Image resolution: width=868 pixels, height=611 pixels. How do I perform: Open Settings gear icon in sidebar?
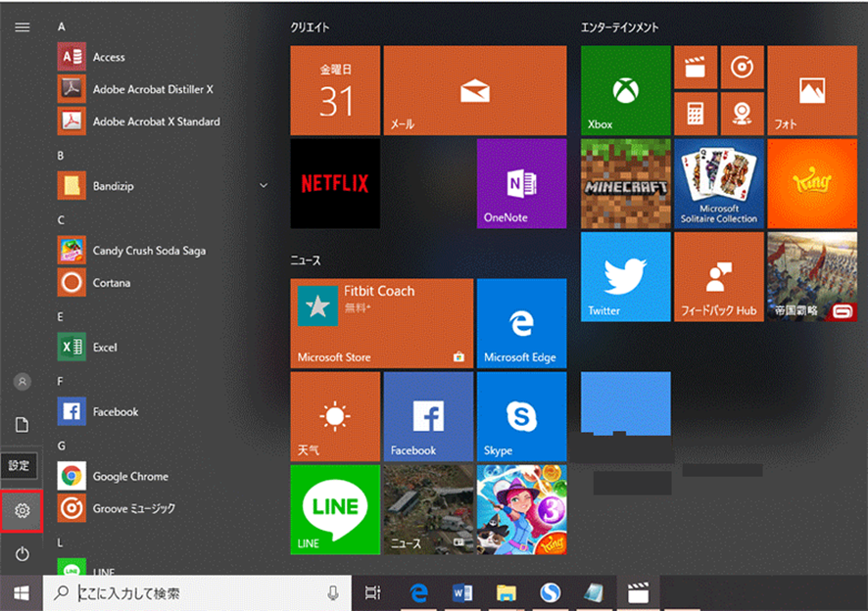click(22, 510)
